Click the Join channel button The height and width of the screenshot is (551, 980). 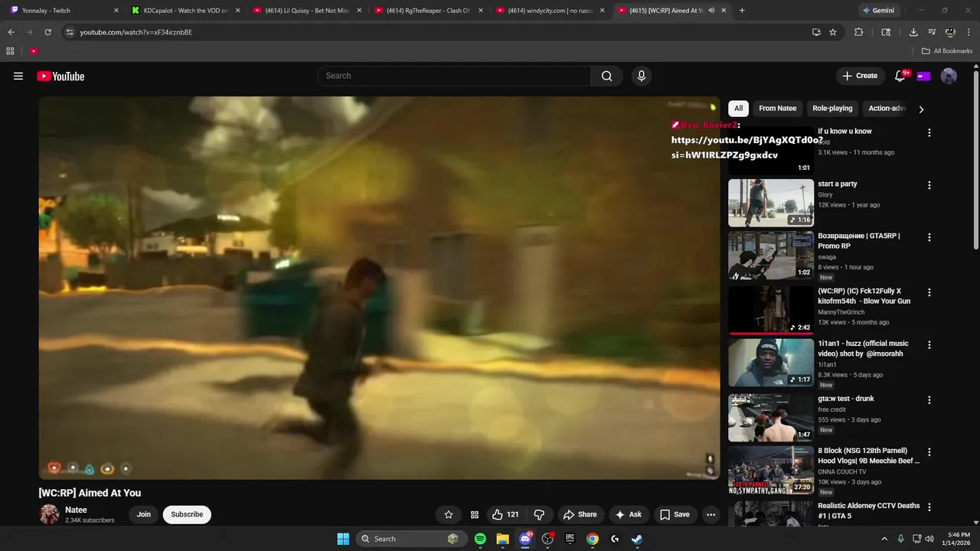pyautogui.click(x=144, y=514)
